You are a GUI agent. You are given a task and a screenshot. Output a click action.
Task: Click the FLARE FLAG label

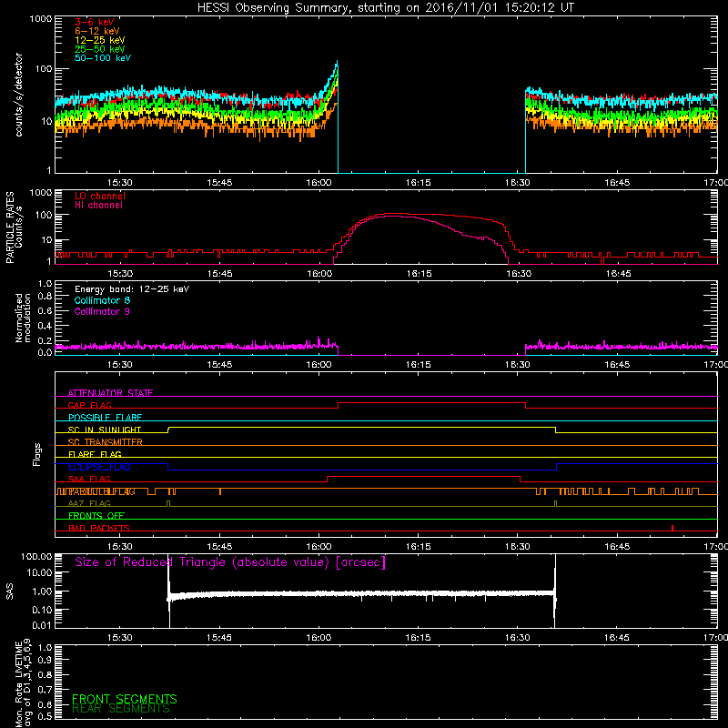pos(95,454)
